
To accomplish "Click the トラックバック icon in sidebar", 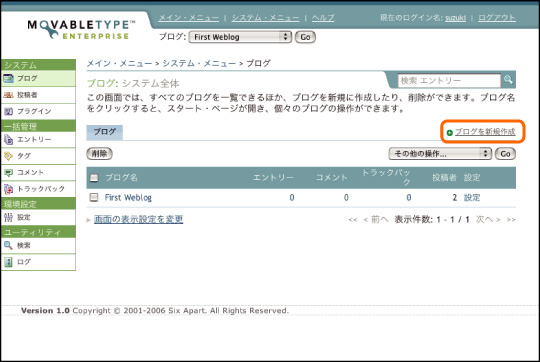I will [8, 189].
